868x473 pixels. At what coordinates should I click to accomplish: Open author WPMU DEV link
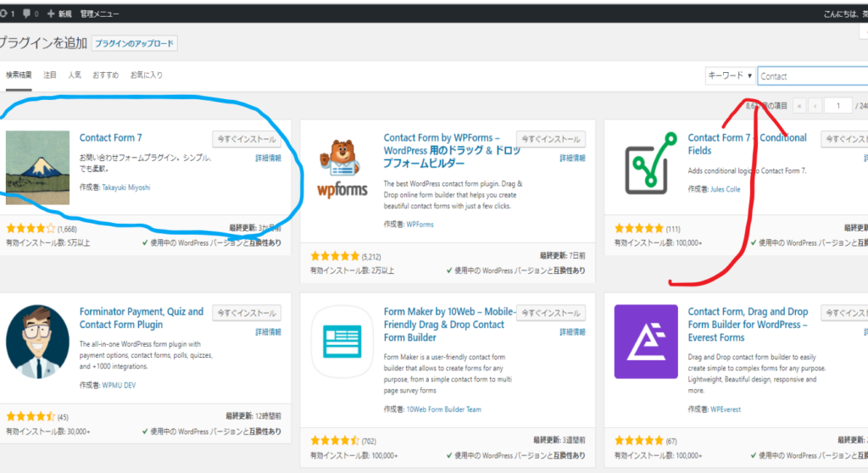pos(119,385)
